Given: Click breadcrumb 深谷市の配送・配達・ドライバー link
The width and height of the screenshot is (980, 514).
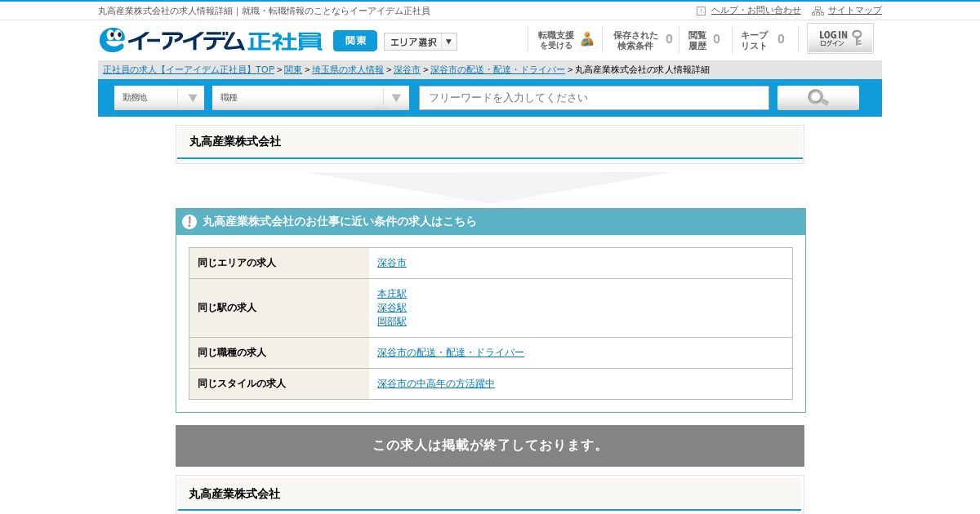Looking at the screenshot, I should coord(497,70).
